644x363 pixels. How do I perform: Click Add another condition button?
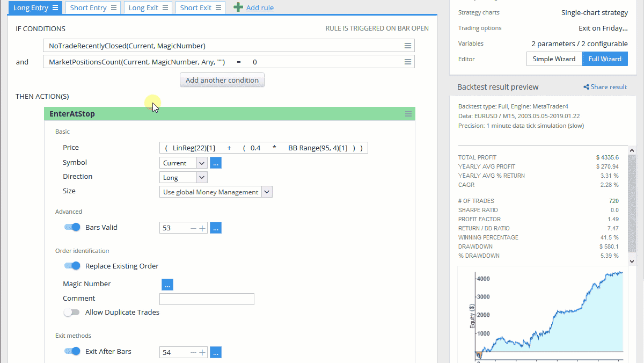(222, 80)
